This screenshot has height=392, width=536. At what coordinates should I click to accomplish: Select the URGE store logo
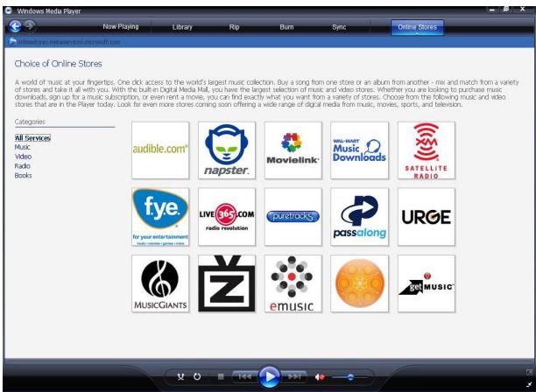[427, 217]
